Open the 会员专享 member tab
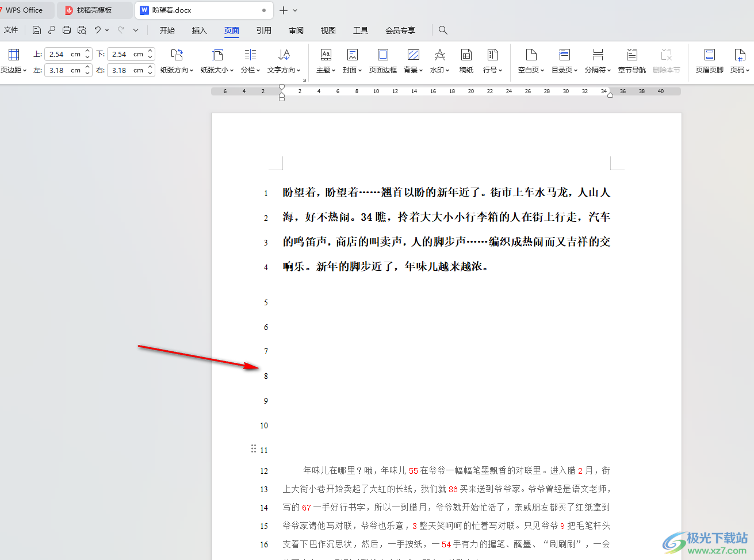The image size is (754, 560). pyautogui.click(x=400, y=30)
